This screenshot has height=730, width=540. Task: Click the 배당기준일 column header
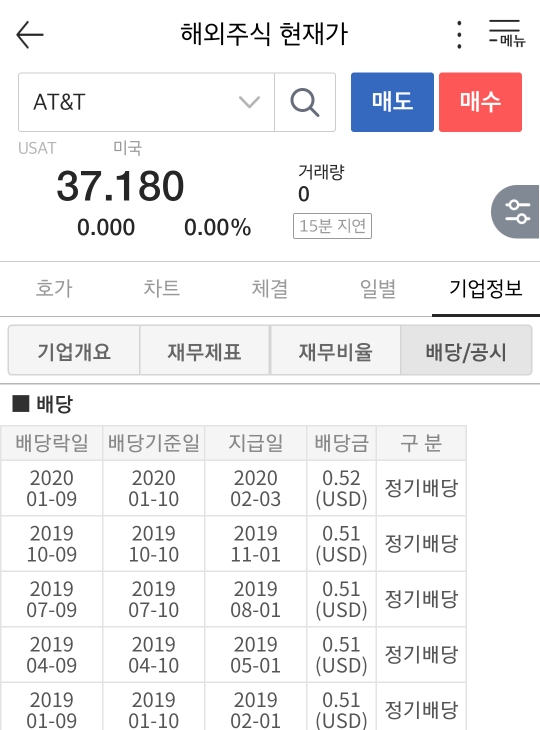click(x=154, y=443)
